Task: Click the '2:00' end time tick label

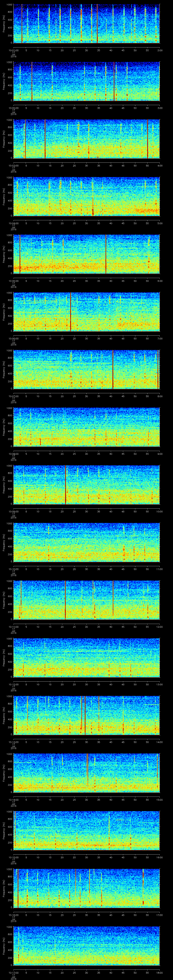Action: (160, 50)
